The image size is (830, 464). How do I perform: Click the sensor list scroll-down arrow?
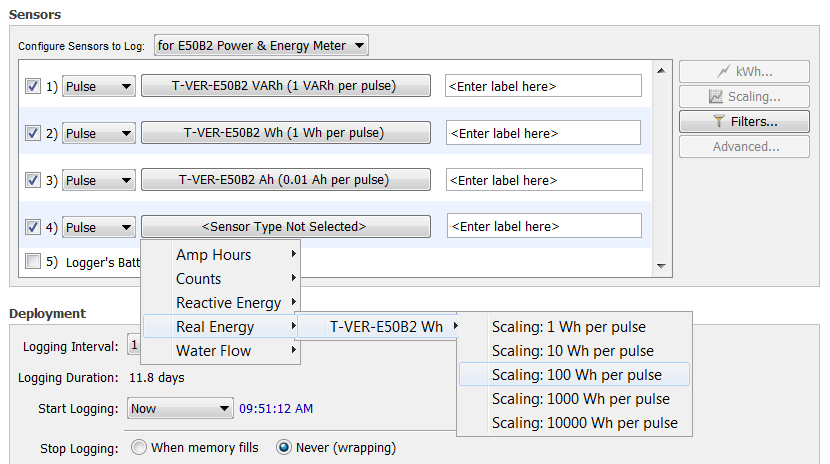click(661, 266)
